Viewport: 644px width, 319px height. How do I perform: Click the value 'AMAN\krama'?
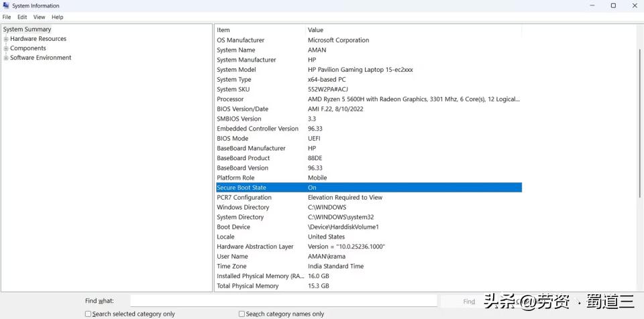327,257
